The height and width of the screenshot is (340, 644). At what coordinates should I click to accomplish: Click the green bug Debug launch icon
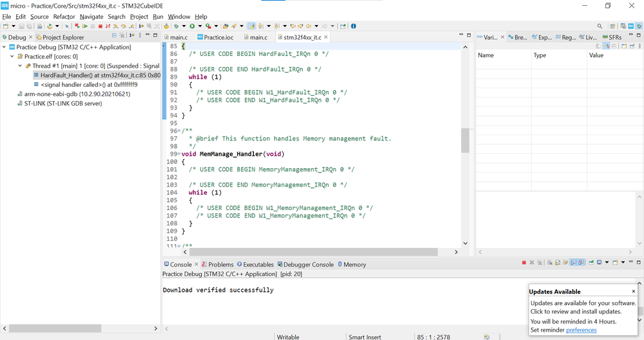click(176, 26)
